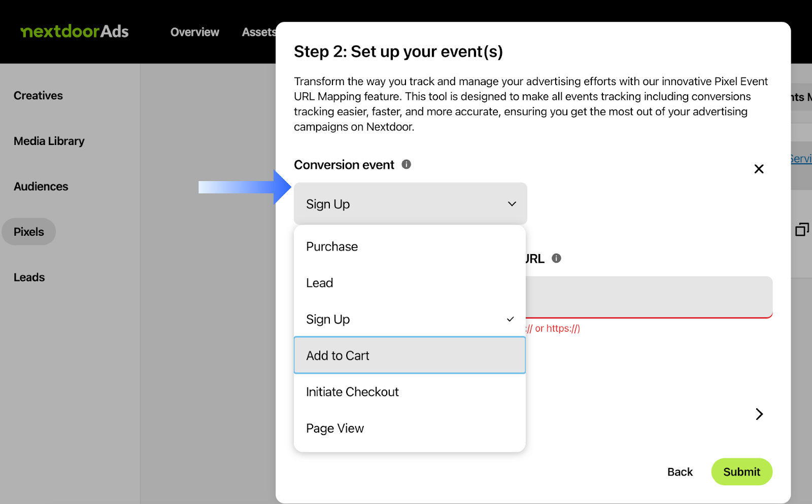Viewport: 812px width, 504px height.
Task: Click the right chevron arrow icon
Action: pos(759,414)
